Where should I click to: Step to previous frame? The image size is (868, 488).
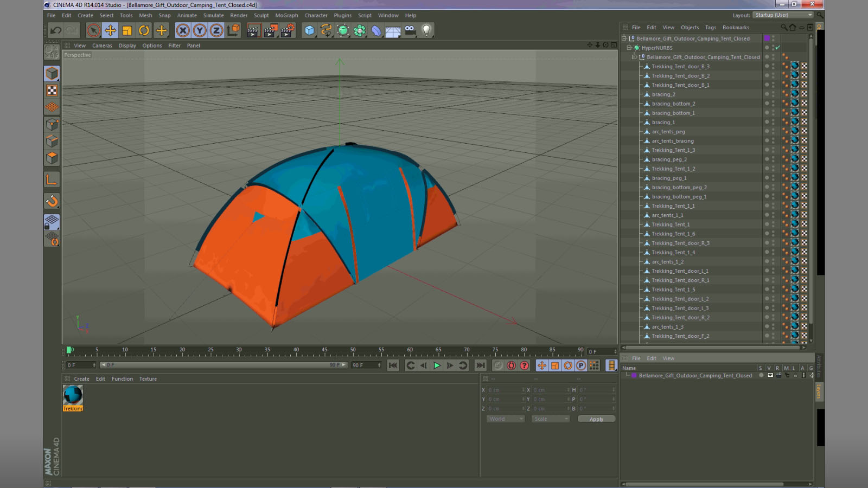[424, 365]
